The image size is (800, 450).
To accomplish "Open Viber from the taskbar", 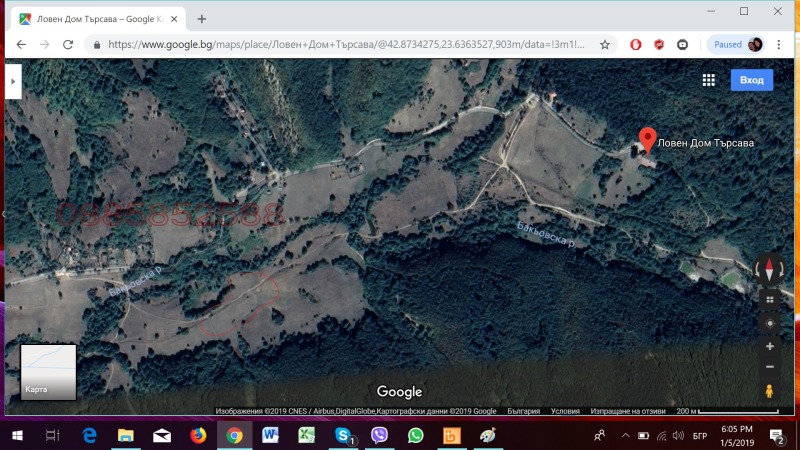I will pos(379,435).
